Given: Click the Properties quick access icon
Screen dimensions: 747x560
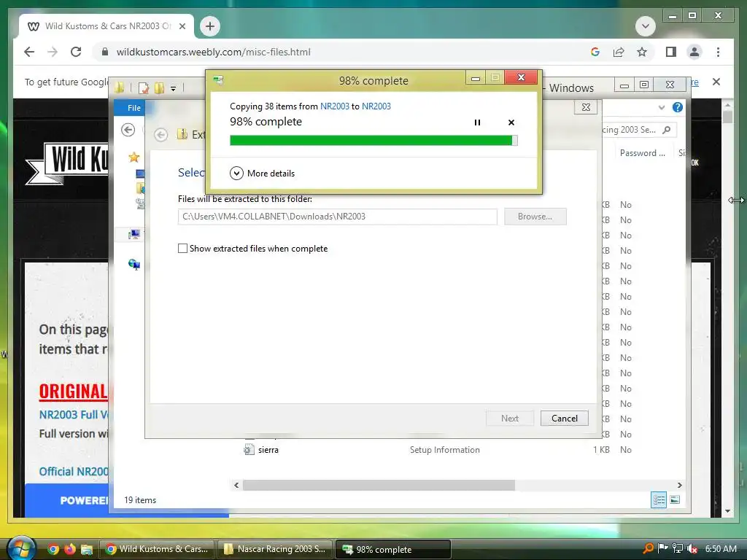Looking at the screenshot, I should point(144,87).
